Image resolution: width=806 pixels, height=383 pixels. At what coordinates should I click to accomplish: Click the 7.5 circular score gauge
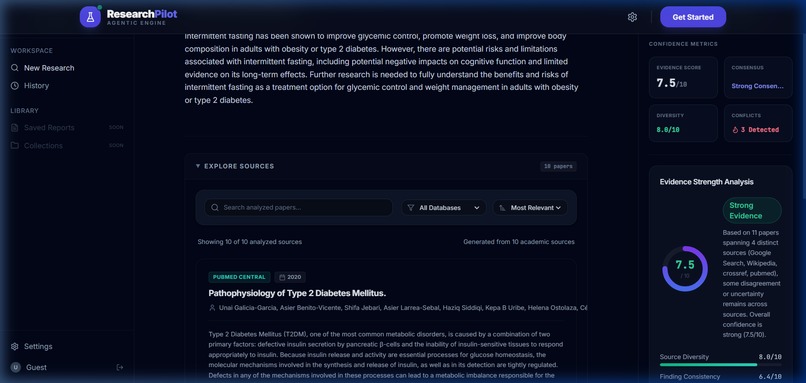coord(685,268)
